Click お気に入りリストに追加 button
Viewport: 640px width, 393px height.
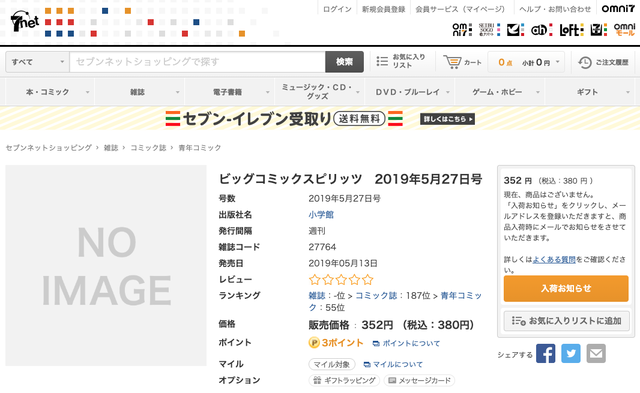point(566,321)
